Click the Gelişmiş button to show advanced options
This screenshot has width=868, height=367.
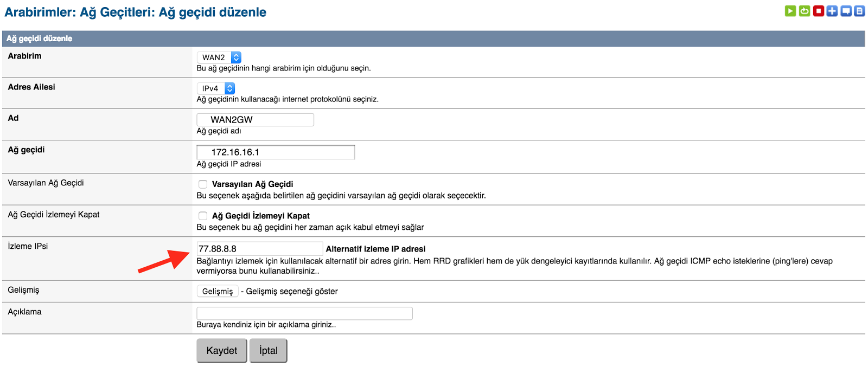click(218, 292)
